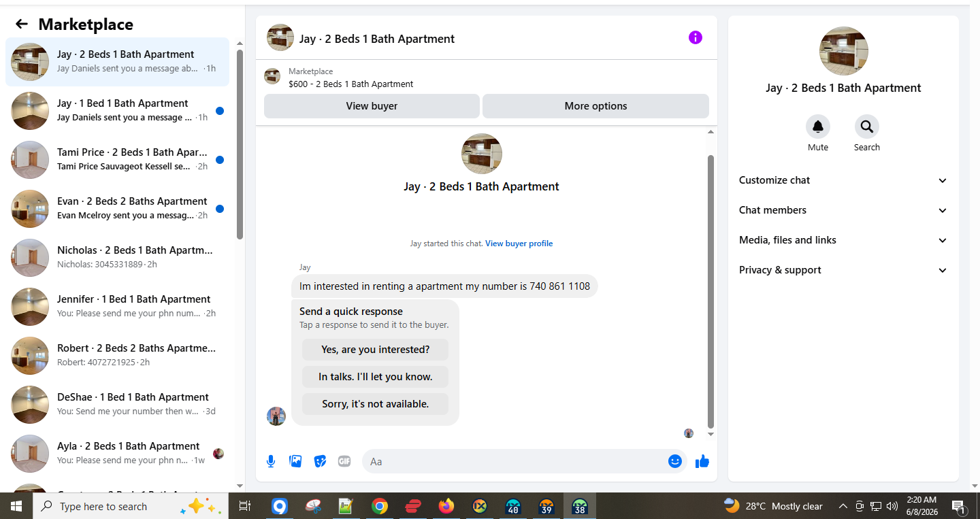Click View buyer button
This screenshot has height=519, width=980.
(x=372, y=106)
